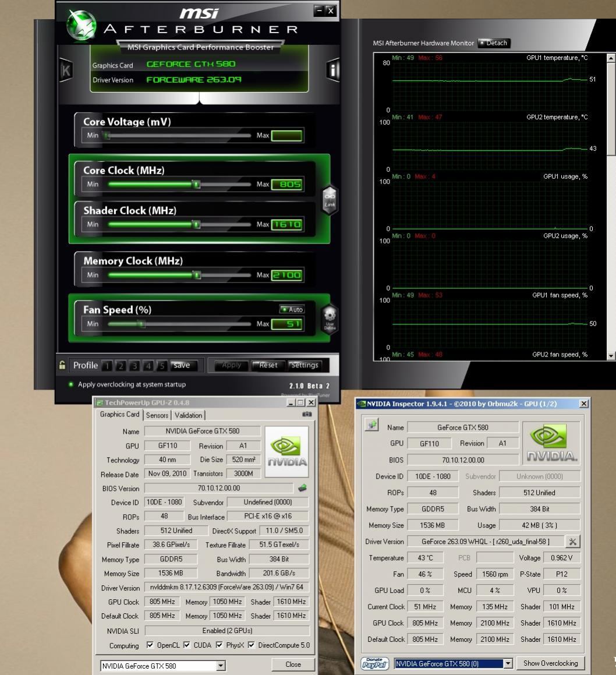Click the Core Clock 805 value field
This screenshot has height=675, width=616.
coord(286,184)
